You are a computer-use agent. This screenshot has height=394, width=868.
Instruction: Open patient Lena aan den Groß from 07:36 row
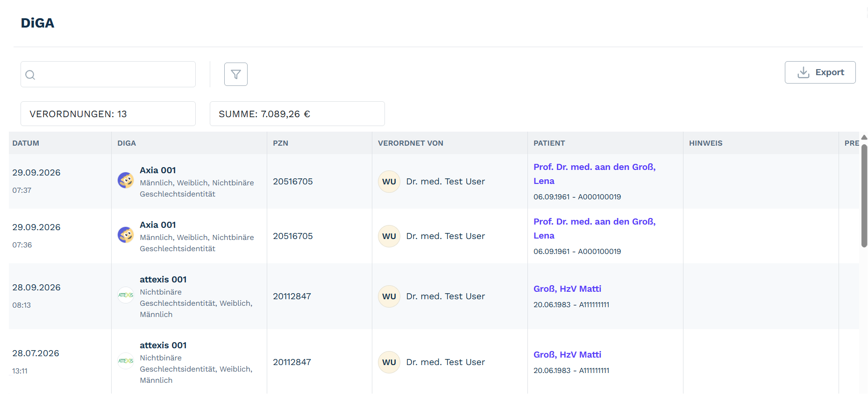595,228
